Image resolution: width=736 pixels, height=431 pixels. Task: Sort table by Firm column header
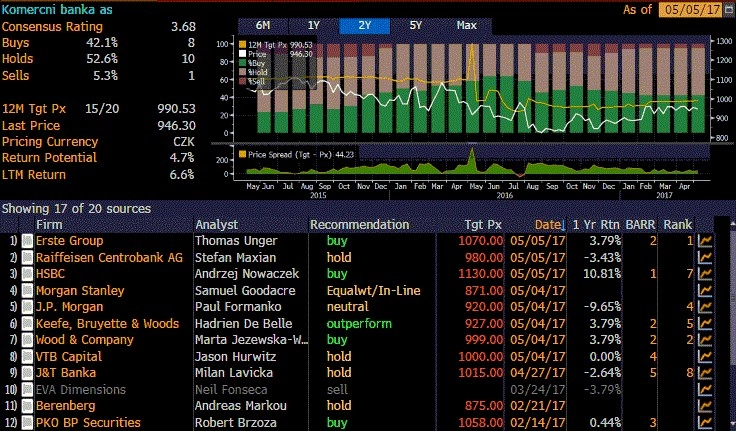pos(49,225)
